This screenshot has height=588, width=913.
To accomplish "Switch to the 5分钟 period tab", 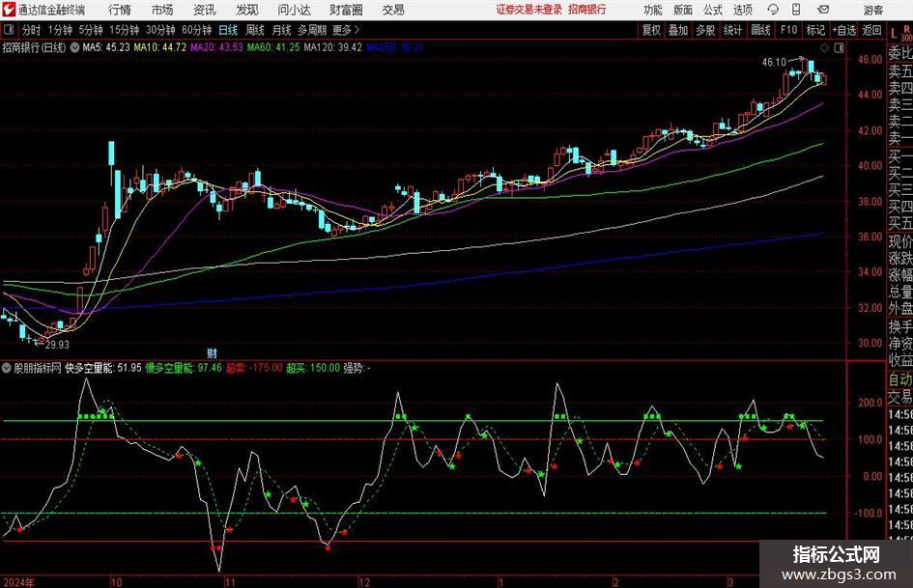I will pyautogui.click(x=90, y=30).
